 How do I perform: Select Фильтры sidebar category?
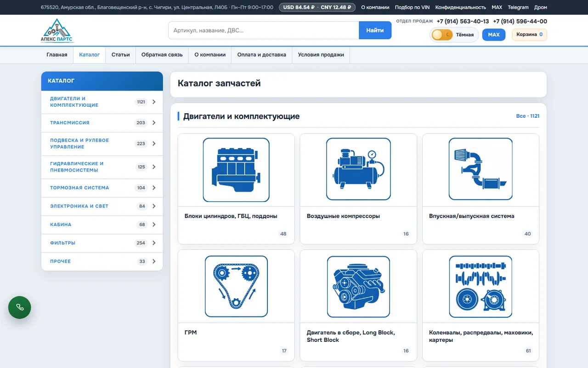tap(102, 243)
